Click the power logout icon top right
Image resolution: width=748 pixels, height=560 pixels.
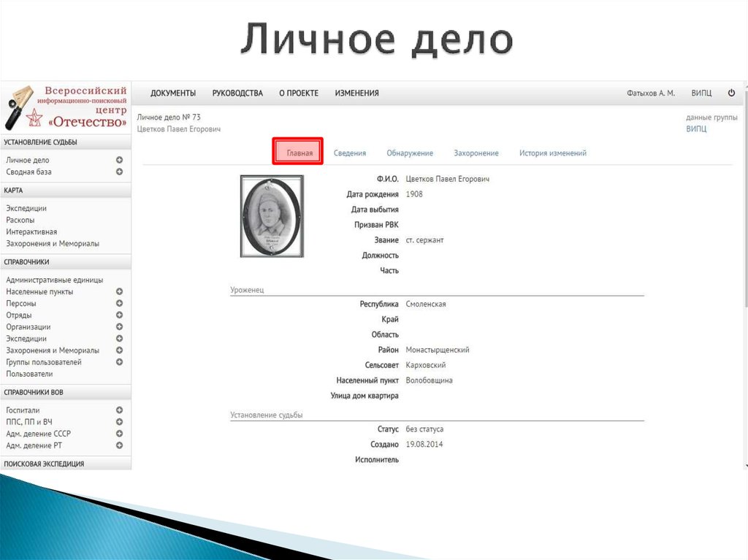coord(731,93)
